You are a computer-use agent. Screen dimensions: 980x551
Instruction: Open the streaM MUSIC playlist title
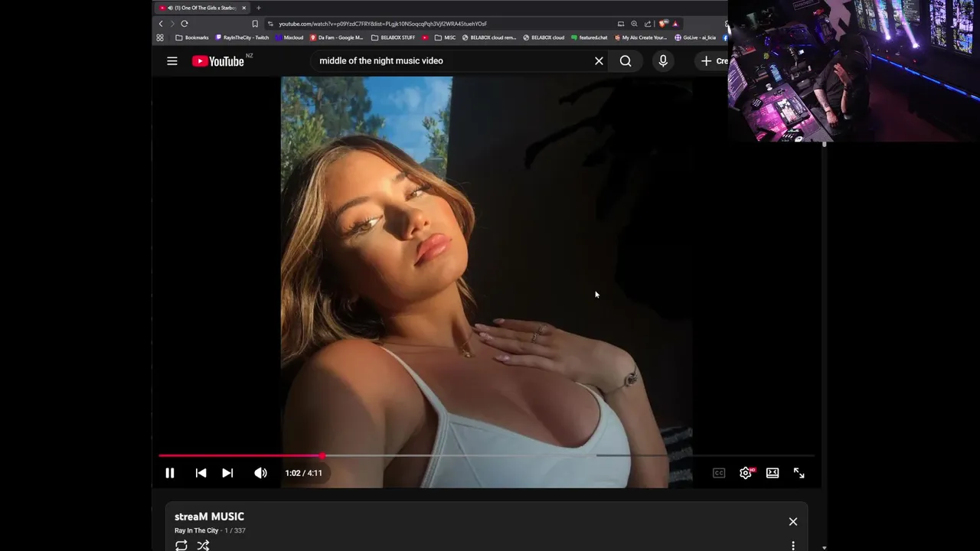click(209, 517)
